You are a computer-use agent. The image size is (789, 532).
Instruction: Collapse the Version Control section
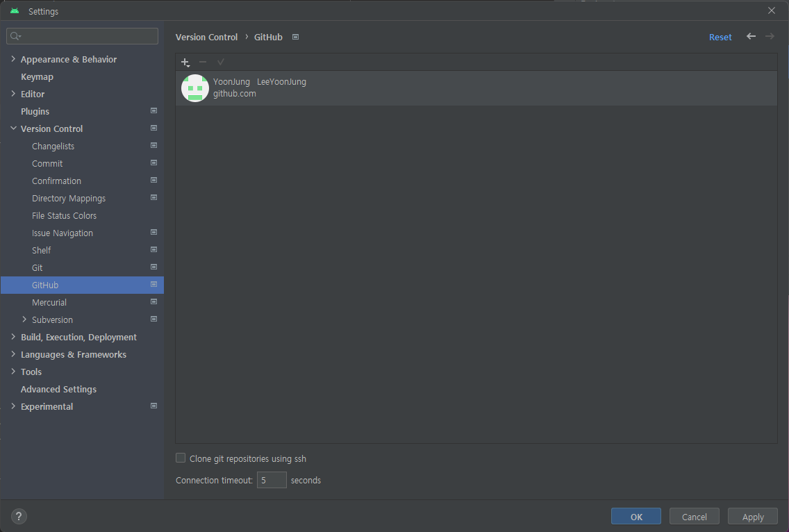click(13, 128)
